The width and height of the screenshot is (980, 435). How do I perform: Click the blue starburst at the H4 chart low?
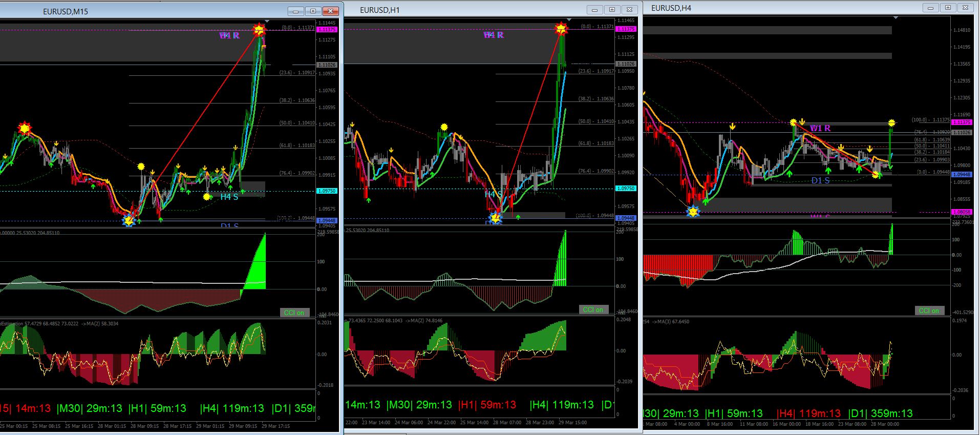coord(693,211)
